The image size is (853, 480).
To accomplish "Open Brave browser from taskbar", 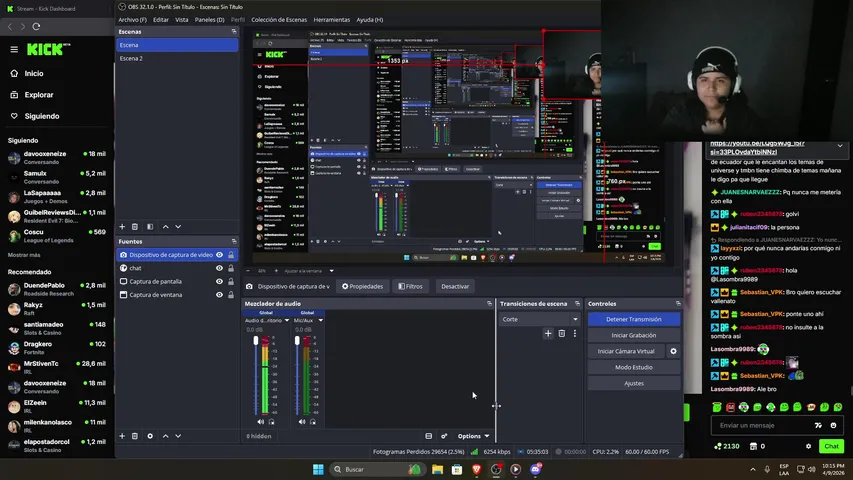I will tap(477, 469).
